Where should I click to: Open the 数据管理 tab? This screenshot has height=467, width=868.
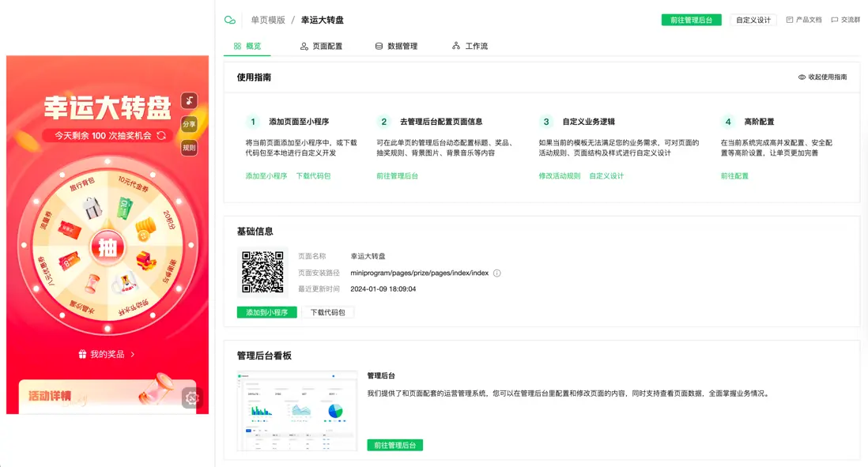pos(396,46)
